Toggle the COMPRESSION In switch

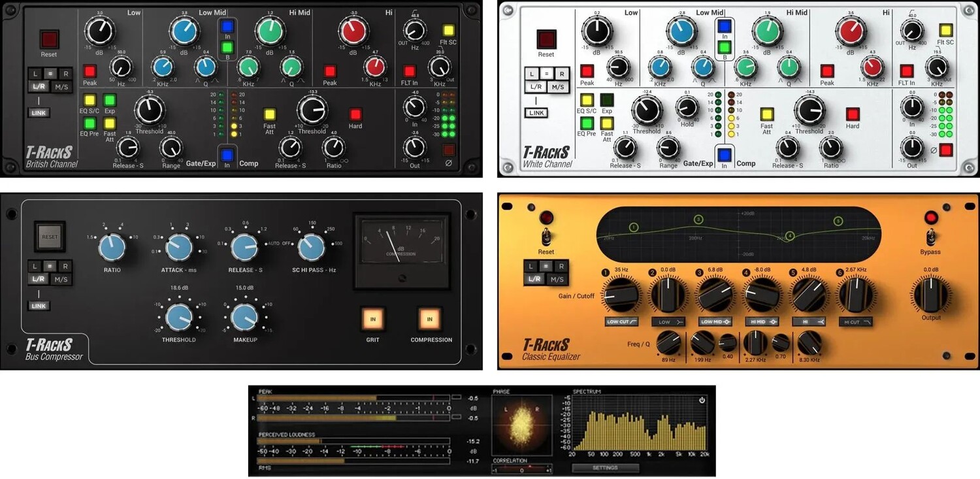[x=430, y=319]
